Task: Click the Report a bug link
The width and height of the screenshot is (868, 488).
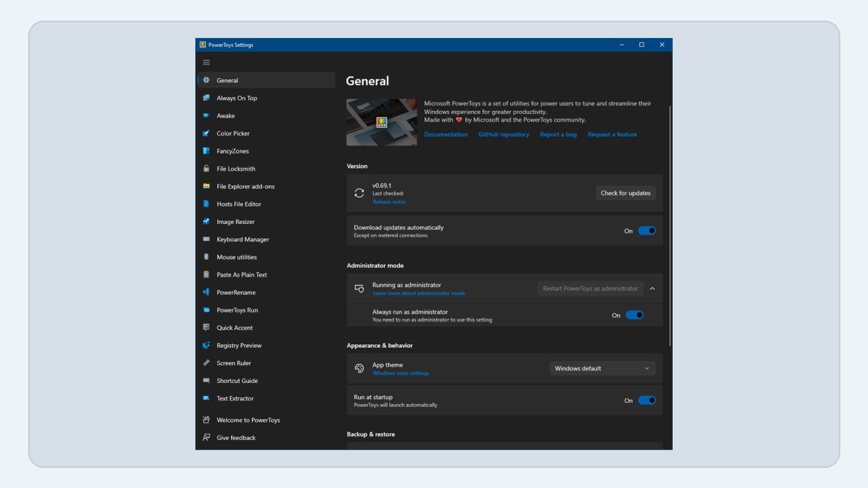Action: point(558,134)
